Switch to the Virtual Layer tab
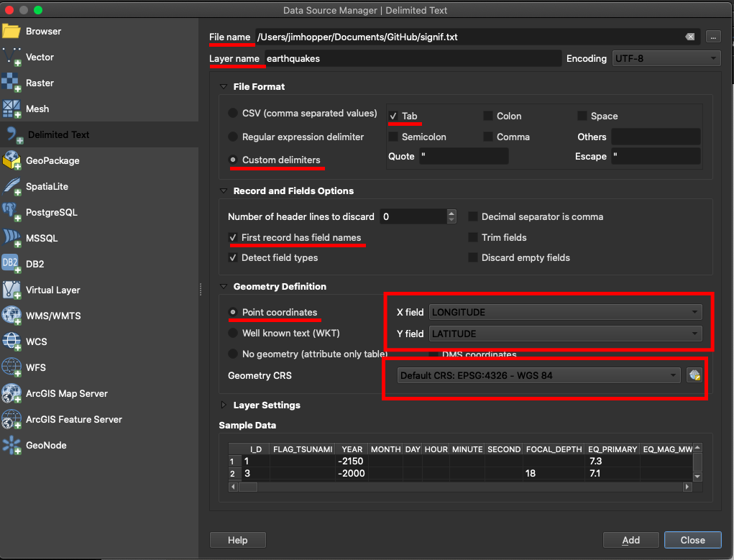 (52, 290)
